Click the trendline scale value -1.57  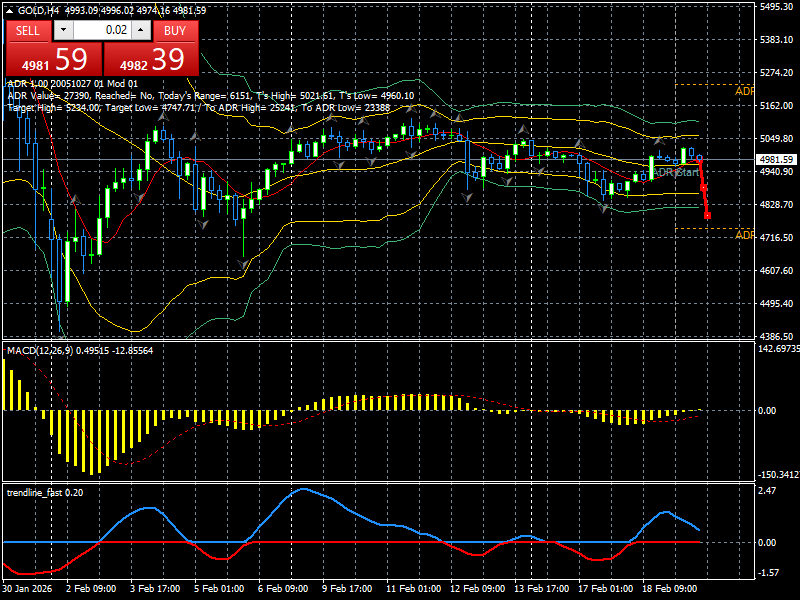click(x=768, y=573)
